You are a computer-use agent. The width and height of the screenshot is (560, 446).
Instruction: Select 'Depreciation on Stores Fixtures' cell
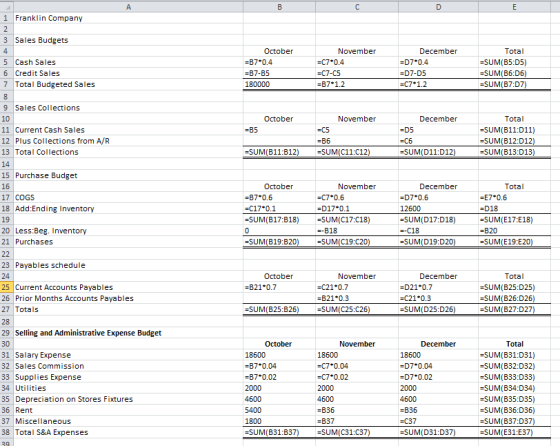coord(129,399)
